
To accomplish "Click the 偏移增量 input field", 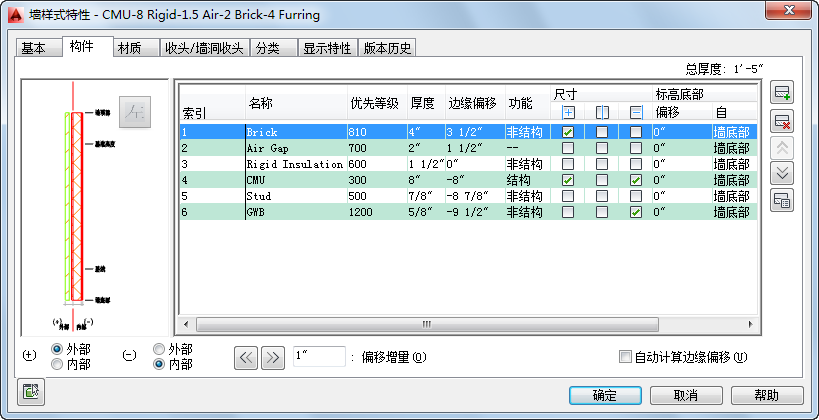I will click(x=319, y=356).
